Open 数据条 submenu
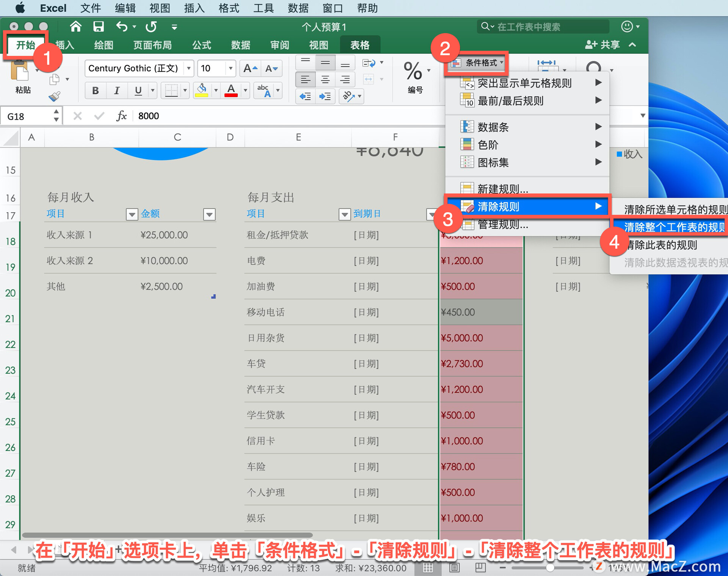Screen dimensions: 728x576 click(x=527, y=127)
